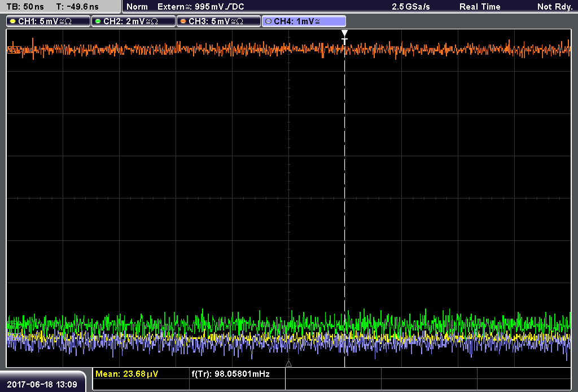Click the time reference triangle at the grid bottom

point(288,364)
